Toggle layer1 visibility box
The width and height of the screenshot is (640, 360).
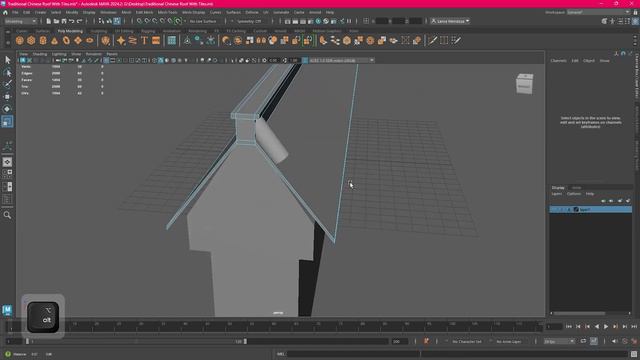[x=553, y=209]
